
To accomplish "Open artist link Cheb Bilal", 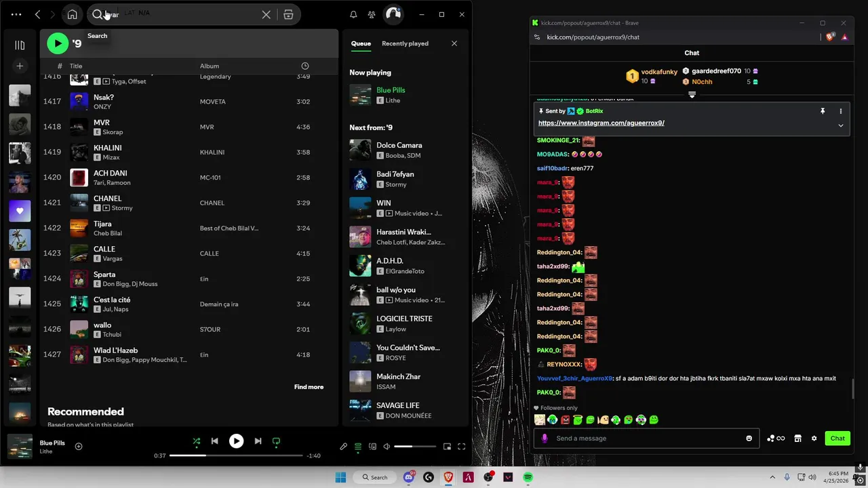I will click(108, 233).
